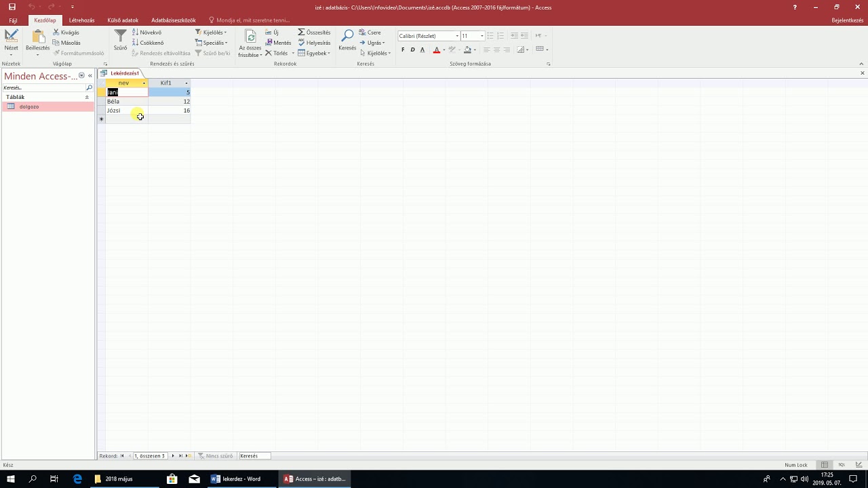
Task: Click the Windows Start button
Action: 11,479
